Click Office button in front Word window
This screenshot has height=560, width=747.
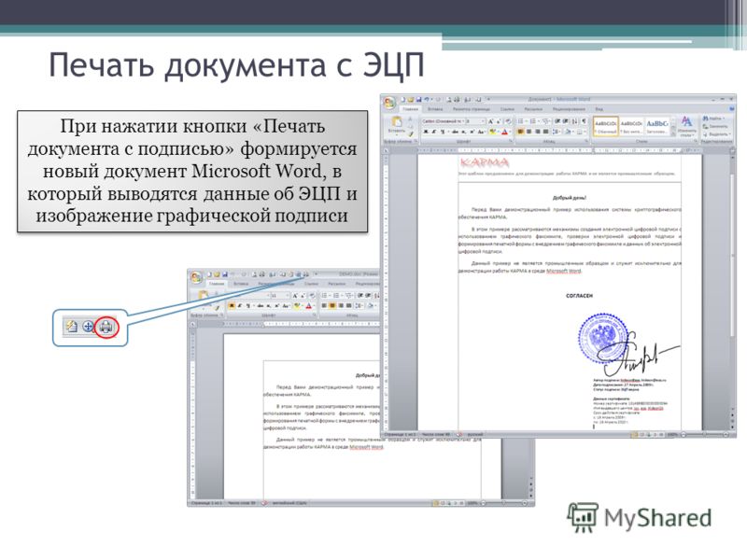(x=389, y=103)
